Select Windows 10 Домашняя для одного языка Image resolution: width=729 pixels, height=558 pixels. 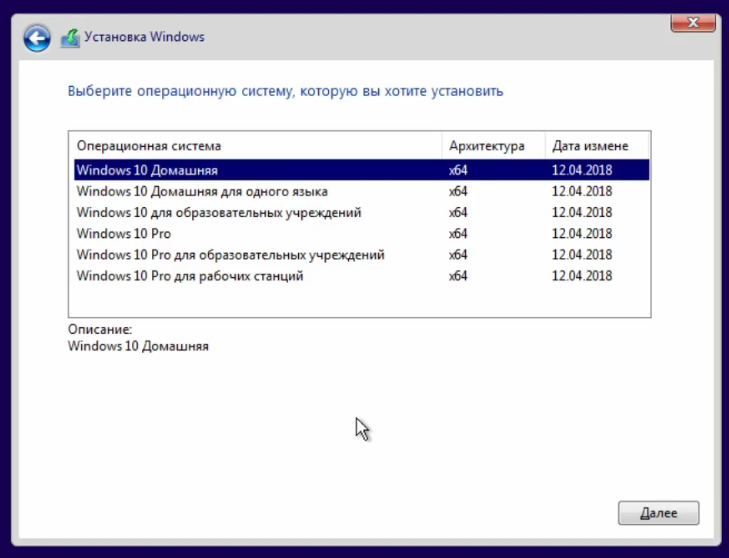[362, 191]
